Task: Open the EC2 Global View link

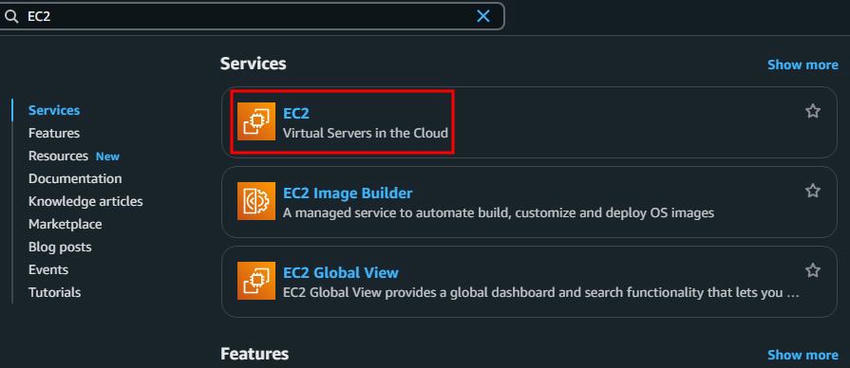Action: point(340,273)
